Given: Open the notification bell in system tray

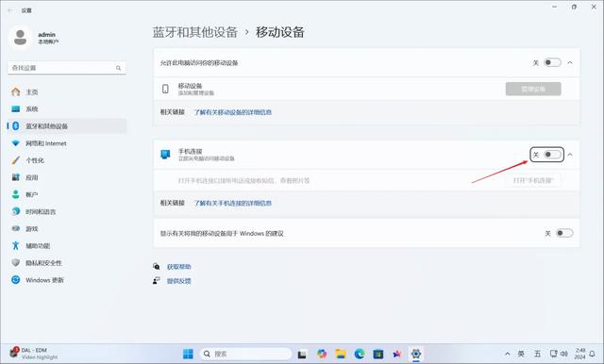Looking at the screenshot, I should tap(592, 354).
